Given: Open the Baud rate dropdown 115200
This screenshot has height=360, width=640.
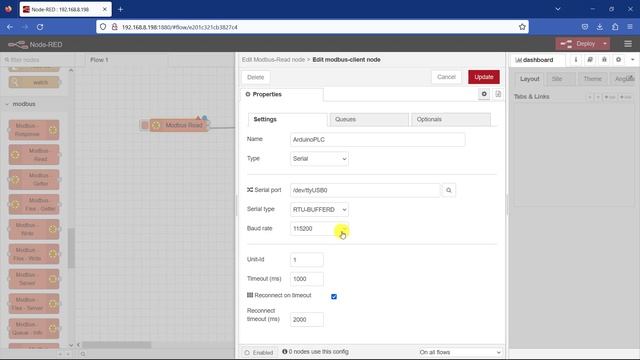Looking at the screenshot, I should 319,229.
